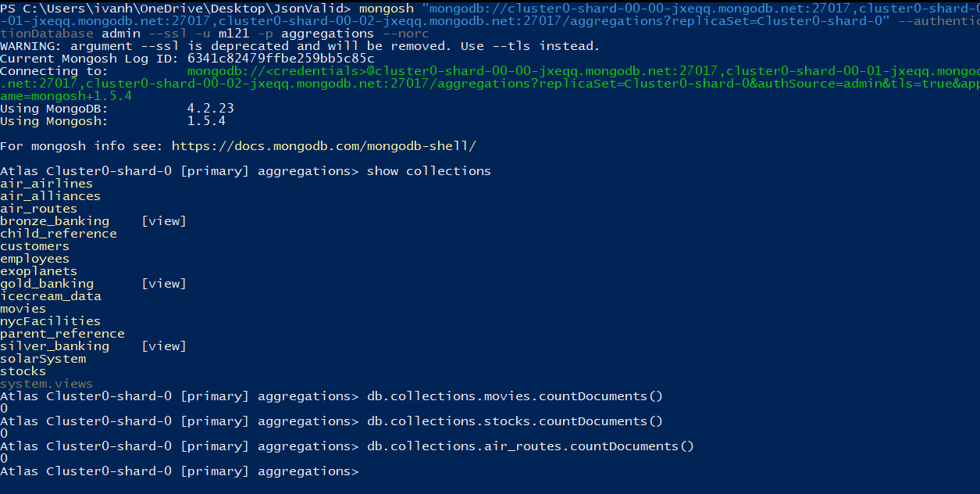Click solarSystem in the collections list
The image size is (980, 494).
pos(43,359)
